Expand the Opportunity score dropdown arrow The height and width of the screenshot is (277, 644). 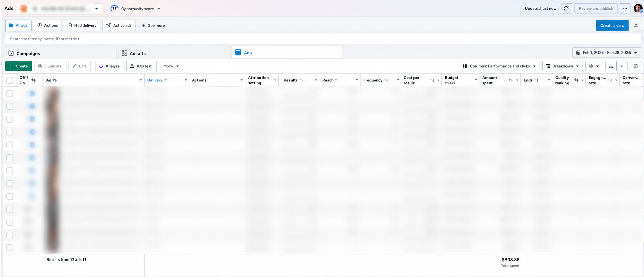pos(159,9)
